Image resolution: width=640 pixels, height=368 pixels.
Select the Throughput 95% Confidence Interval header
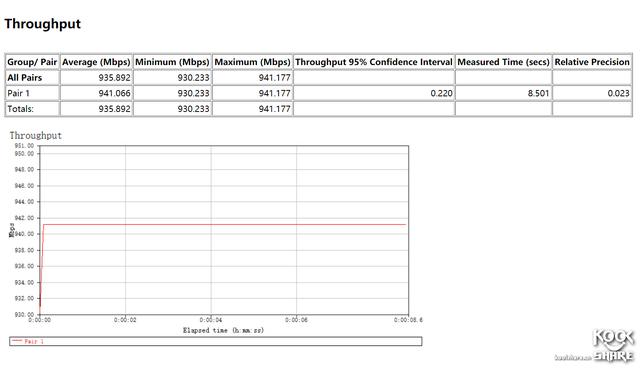(374, 62)
